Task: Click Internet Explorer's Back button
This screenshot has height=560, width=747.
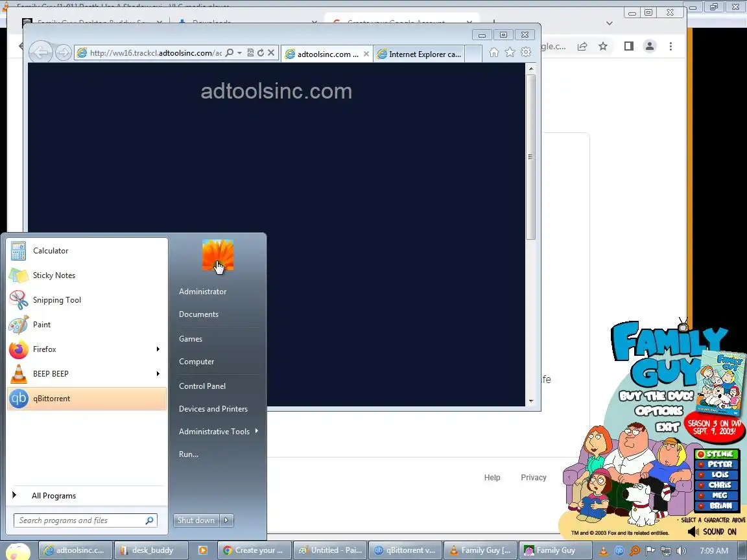Action: pyautogui.click(x=41, y=53)
